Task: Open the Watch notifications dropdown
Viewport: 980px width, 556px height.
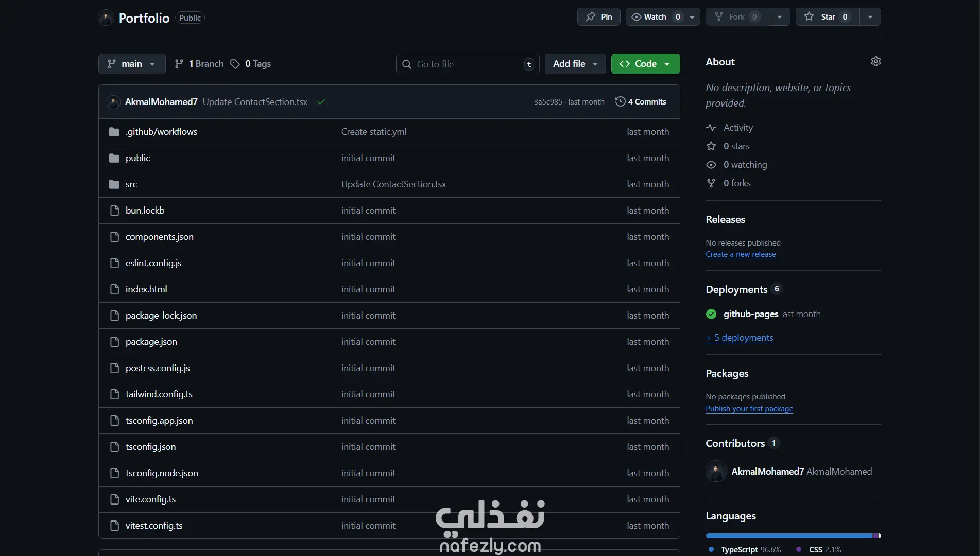Action: [x=663, y=17]
